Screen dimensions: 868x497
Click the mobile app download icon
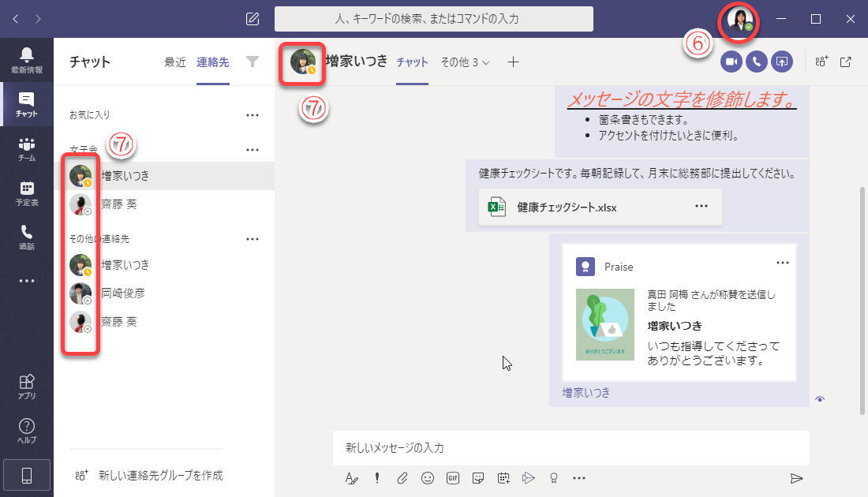coord(27,475)
